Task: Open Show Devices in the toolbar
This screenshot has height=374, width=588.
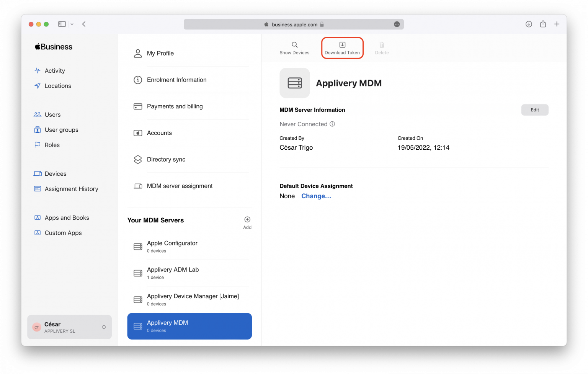Action: pyautogui.click(x=294, y=47)
